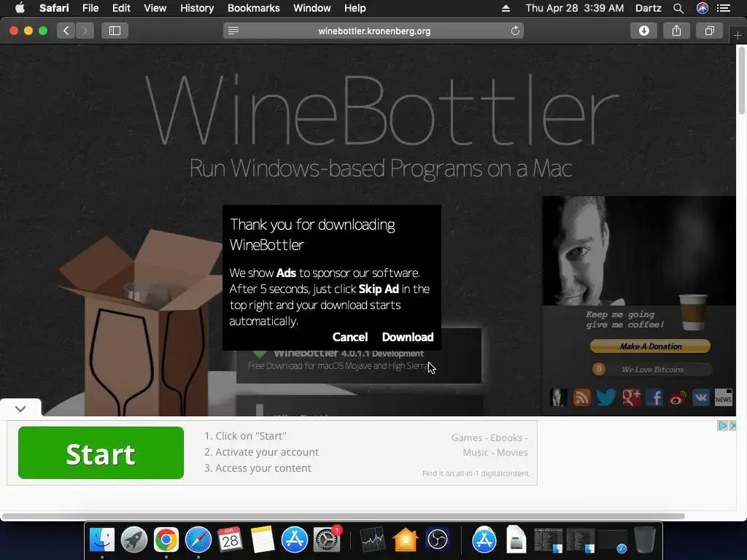Open the Window menu
The image size is (747, 560).
tap(312, 8)
